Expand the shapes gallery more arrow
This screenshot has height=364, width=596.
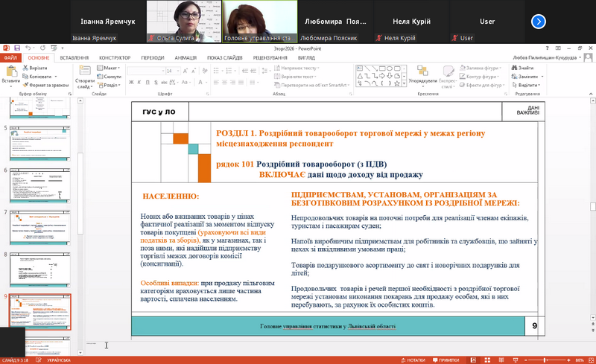point(404,83)
